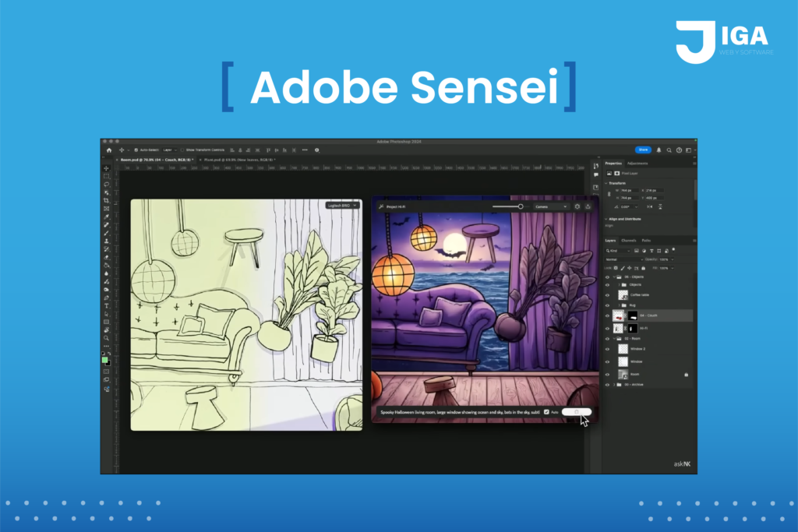The image size is (798, 532).
Task: Select the Brush tool
Action: point(106,233)
